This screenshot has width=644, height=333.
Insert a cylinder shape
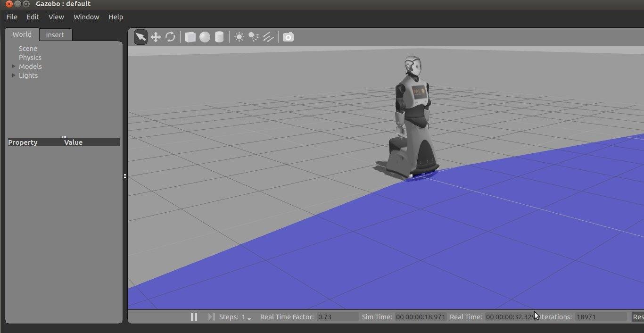point(219,37)
